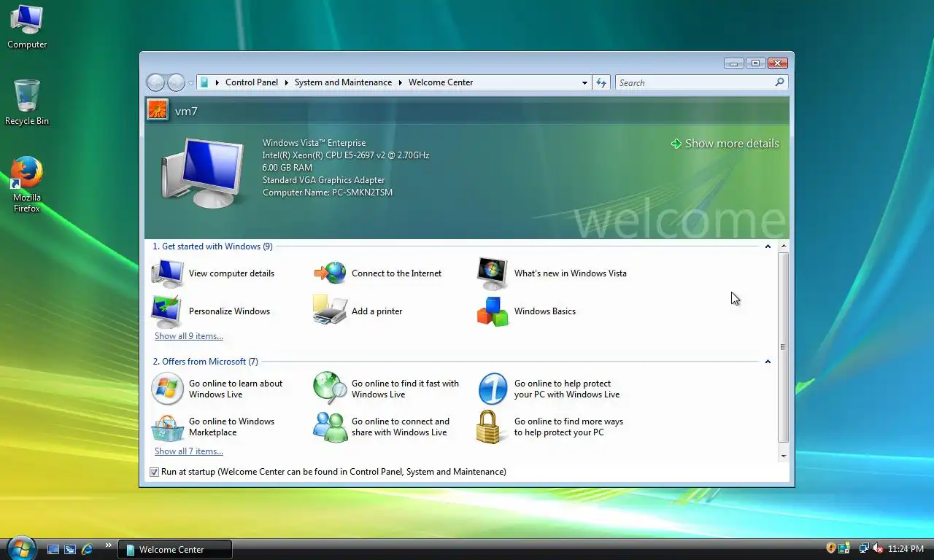Image resolution: width=934 pixels, height=560 pixels.
Task: Click the Welcome Center breadcrumb
Action: tap(441, 82)
